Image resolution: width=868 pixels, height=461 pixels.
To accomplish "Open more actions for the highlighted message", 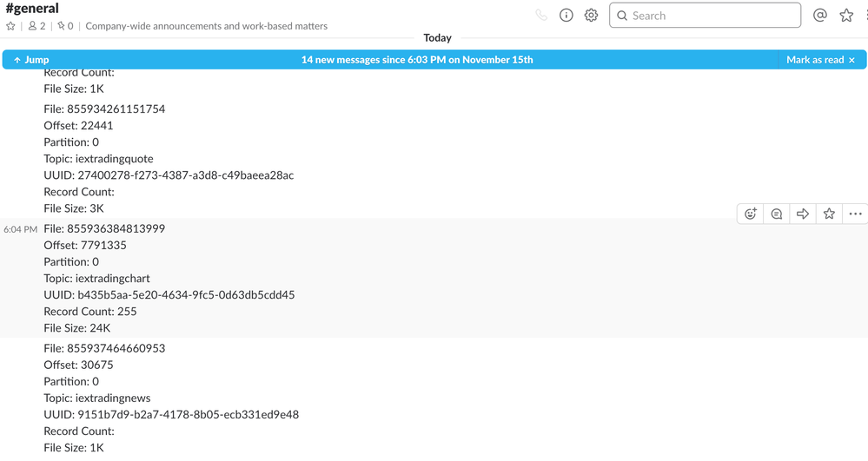I will (855, 214).
